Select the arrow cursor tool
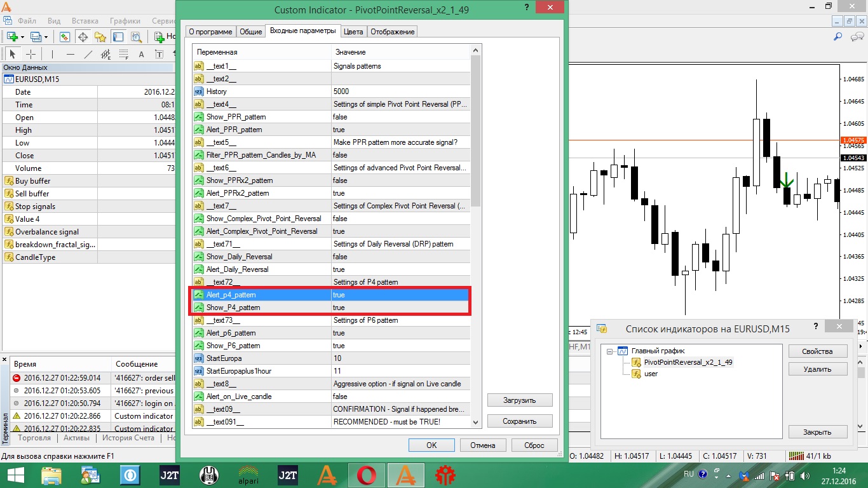 13,54
